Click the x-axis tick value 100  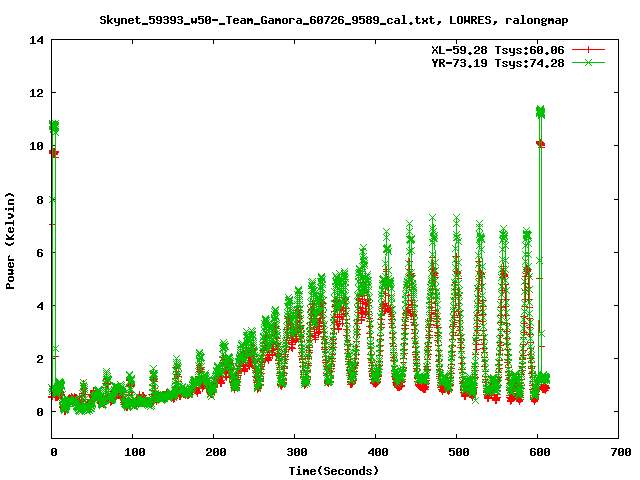coord(134,452)
